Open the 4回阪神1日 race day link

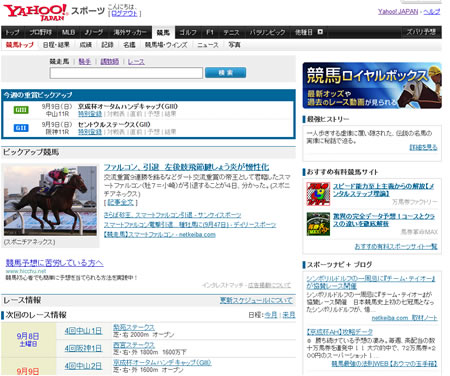pos(83,348)
